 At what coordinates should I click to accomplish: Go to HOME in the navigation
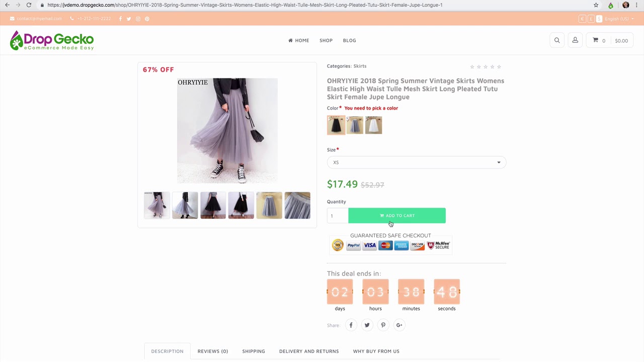tap(299, 40)
